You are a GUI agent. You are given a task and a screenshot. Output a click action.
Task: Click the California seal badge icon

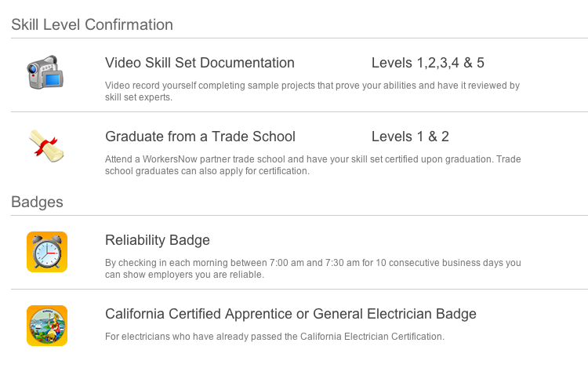47,326
